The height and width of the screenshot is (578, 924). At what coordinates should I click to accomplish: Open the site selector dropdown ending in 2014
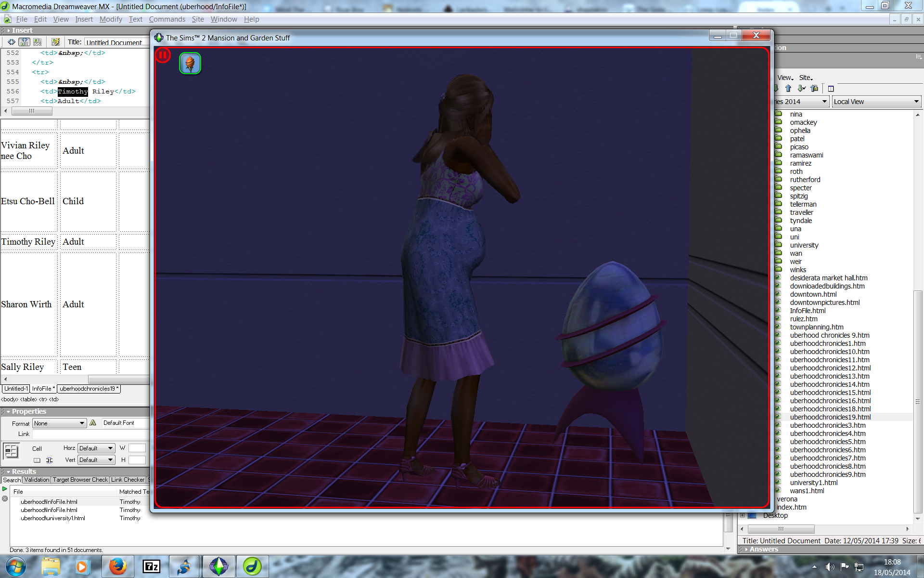pyautogui.click(x=801, y=102)
